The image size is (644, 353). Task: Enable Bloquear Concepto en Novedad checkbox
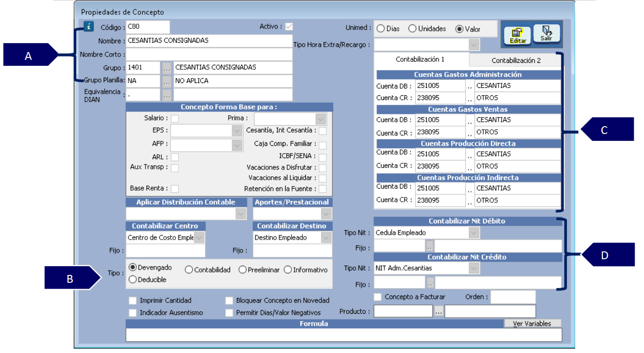pos(229,300)
